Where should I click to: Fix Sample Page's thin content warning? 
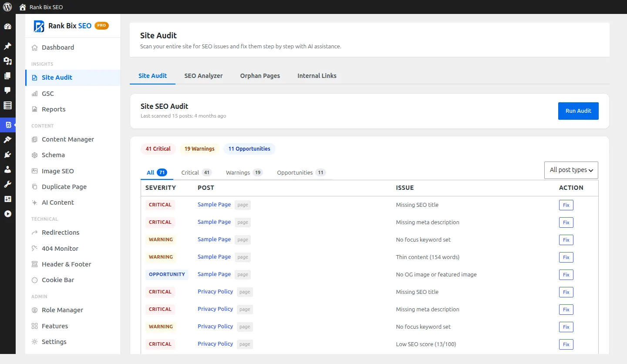(x=566, y=257)
